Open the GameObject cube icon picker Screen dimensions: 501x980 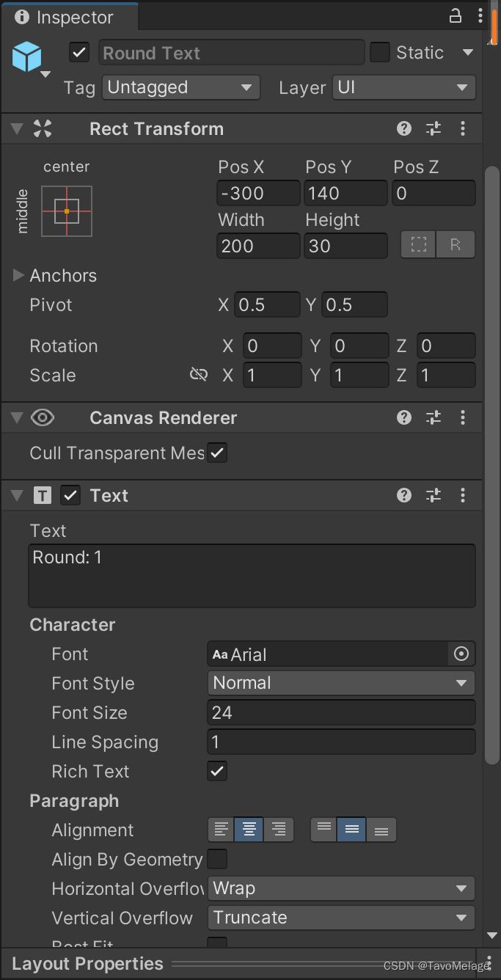pos(30,58)
